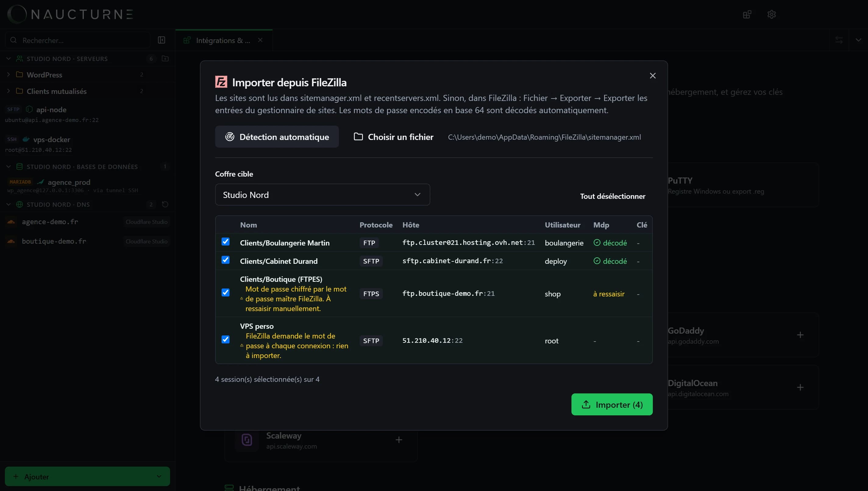The width and height of the screenshot is (868, 491).
Task: Click the Cloudflare icon beside boutique-demo.fr
Action: [11, 242]
